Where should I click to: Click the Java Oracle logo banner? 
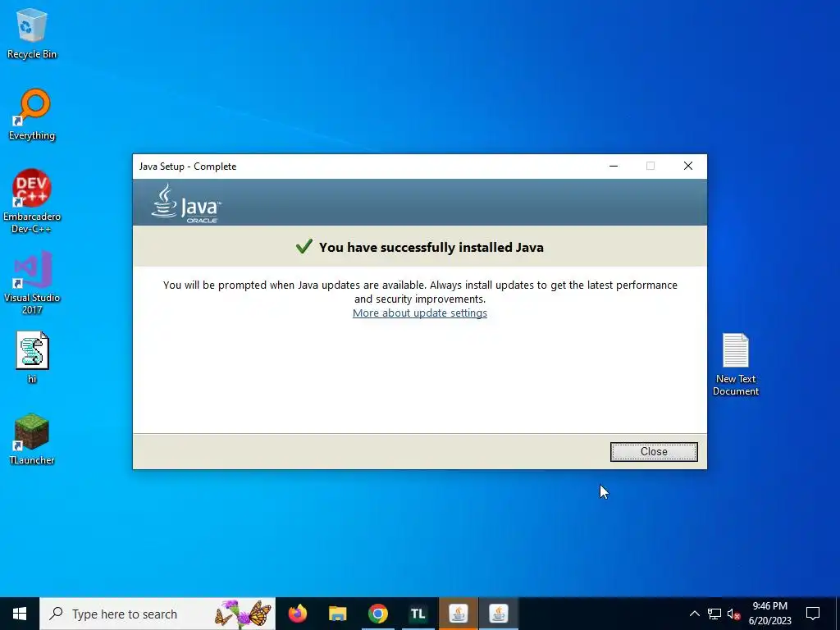(186, 203)
